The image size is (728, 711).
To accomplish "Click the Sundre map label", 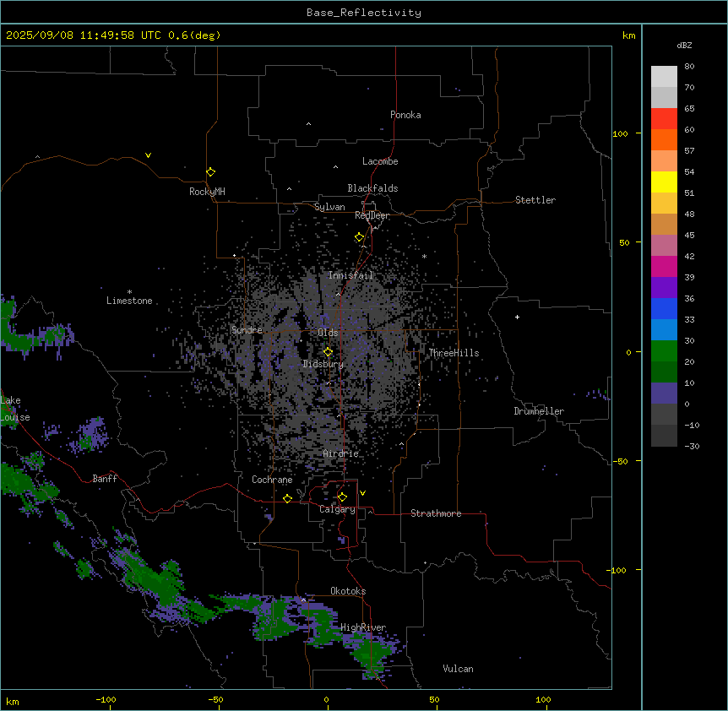I will (247, 330).
